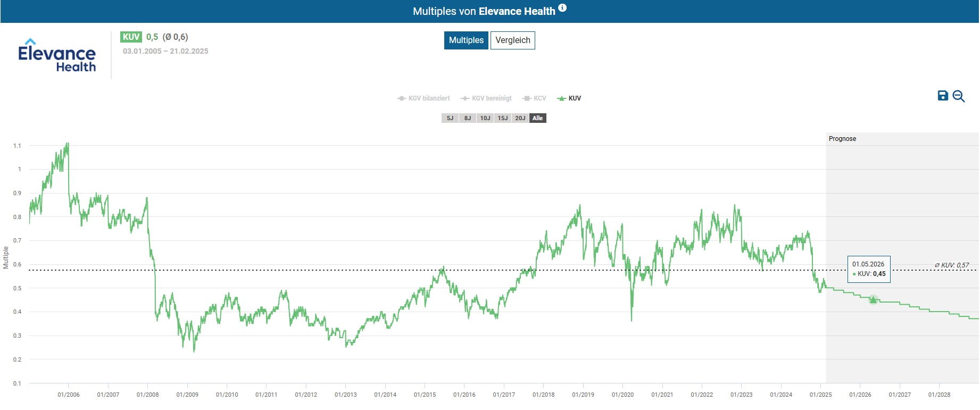Click the green triangle forecast marker on chart
The width and height of the screenshot is (980, 410).
pos(873,300)
